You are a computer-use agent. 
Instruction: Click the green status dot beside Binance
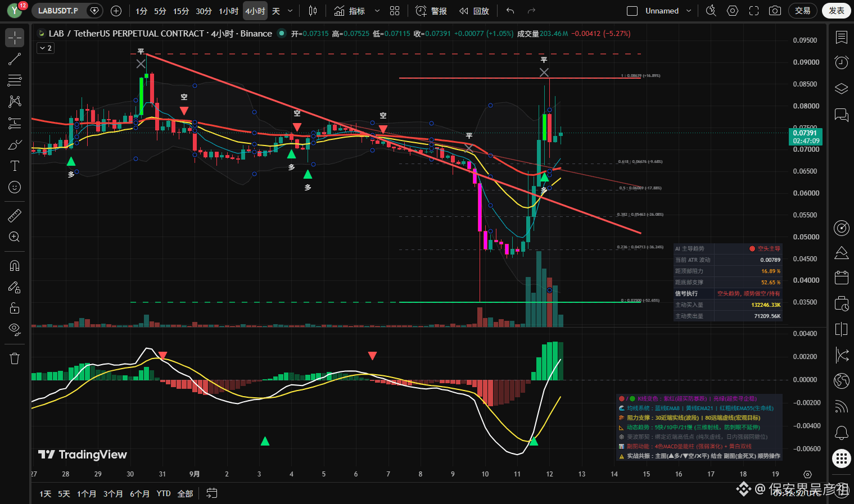tap(282, 33)
